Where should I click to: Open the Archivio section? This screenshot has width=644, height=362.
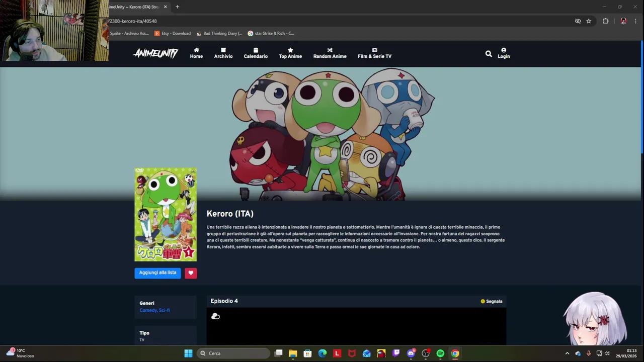[x=223, y=53]
